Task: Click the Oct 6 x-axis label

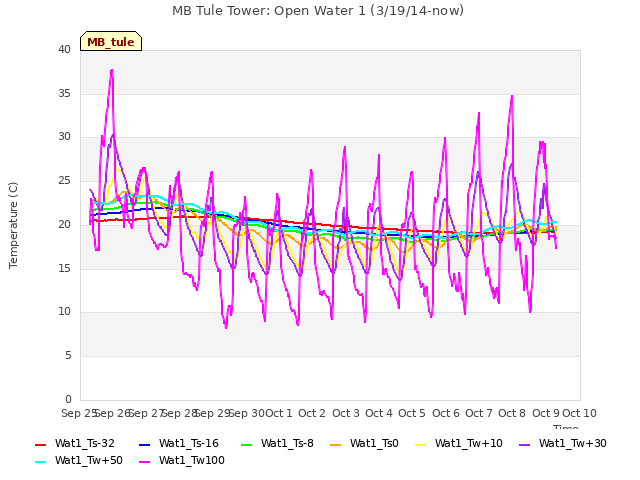Action: (446, 413)
